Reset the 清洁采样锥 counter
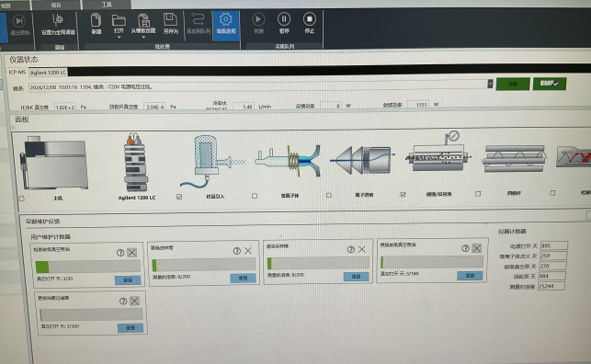Image resolution: width=591 pixels, height=364 pixels. coord(357,277)
